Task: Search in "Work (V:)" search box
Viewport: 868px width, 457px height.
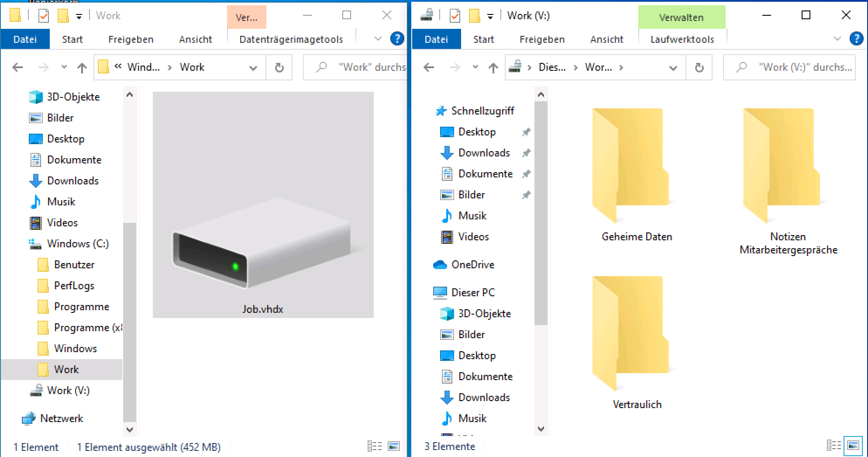Action: point(789,67)
